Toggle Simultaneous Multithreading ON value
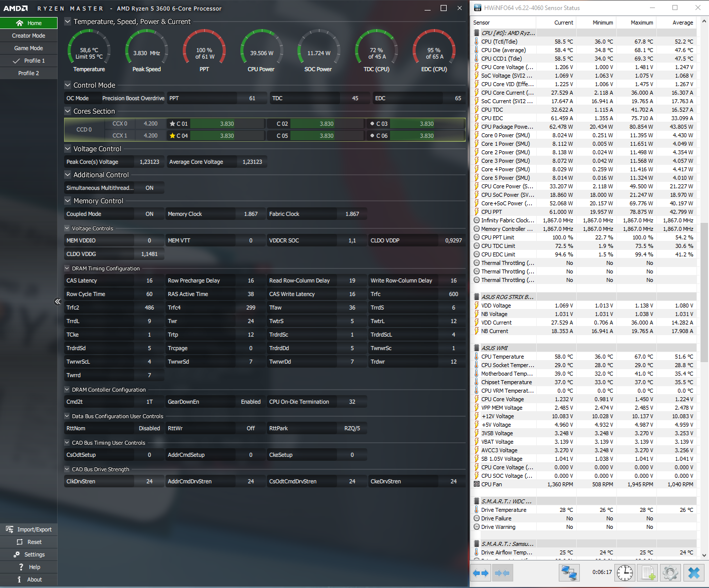709x588 pixels. click(x=150, y=188)
